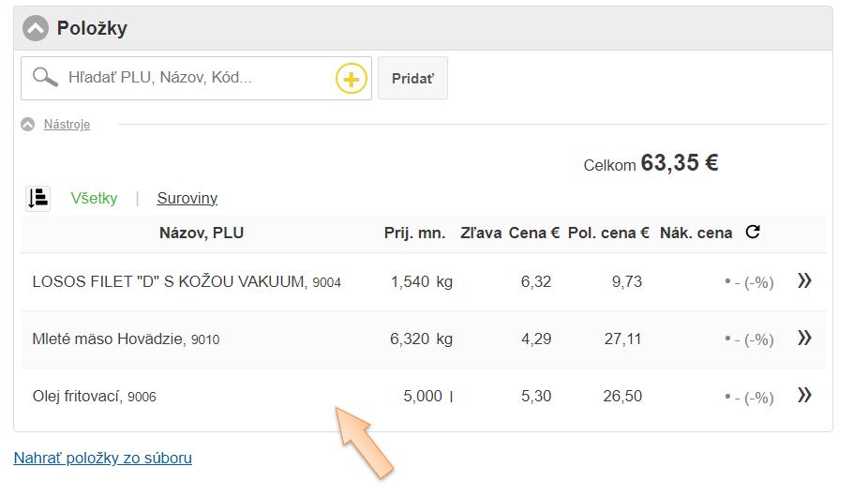Switch to the Suroviny tab
868x497 pixels.
(187, 198)
